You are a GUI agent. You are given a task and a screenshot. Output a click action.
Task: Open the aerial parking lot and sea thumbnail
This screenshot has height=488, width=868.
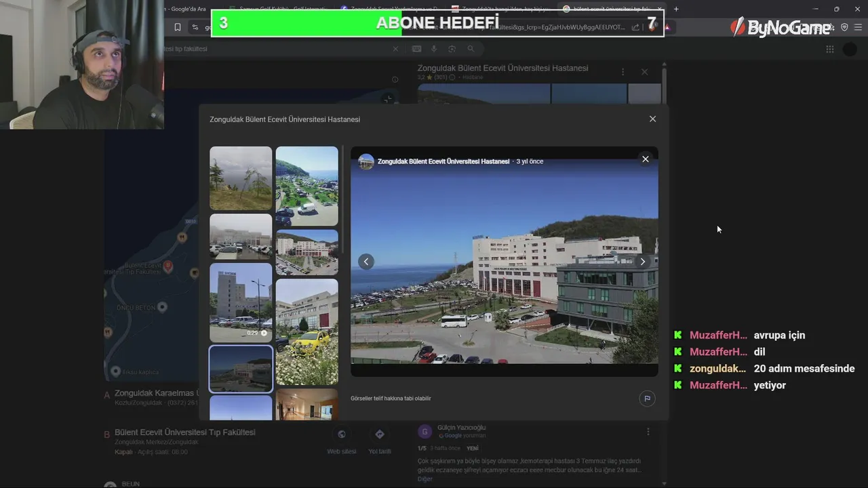coord(307,186)
